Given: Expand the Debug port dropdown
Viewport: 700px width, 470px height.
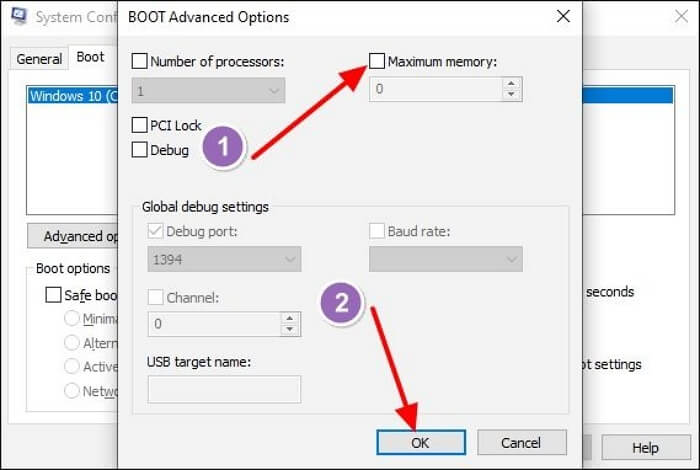Looking at the screenshot, I should [289, 260].
